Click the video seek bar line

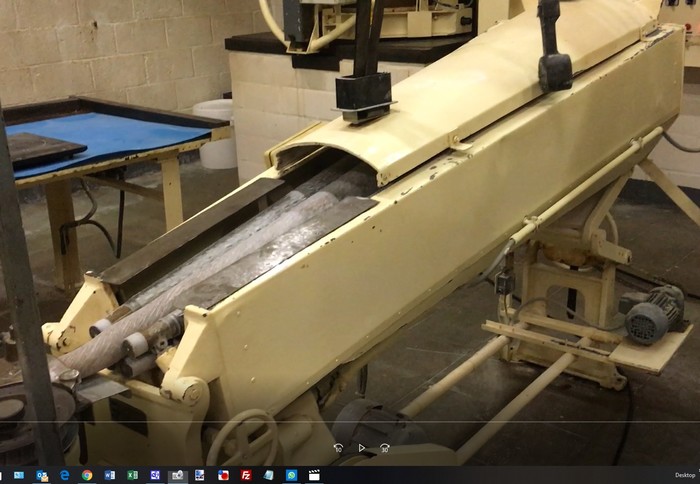[350, 421]
